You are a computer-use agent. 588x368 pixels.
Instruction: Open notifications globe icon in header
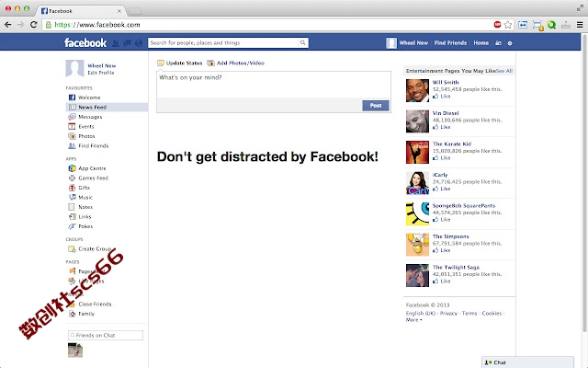click(139, 43)
